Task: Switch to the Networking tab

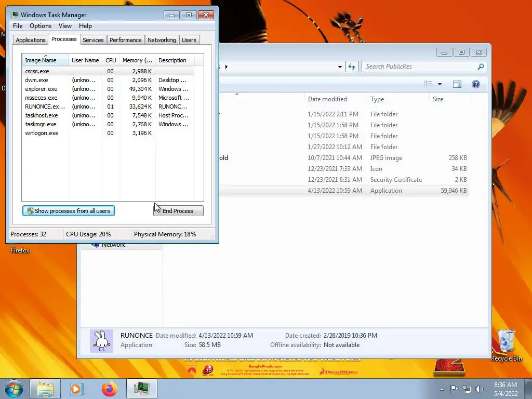Action: point(162,40)
